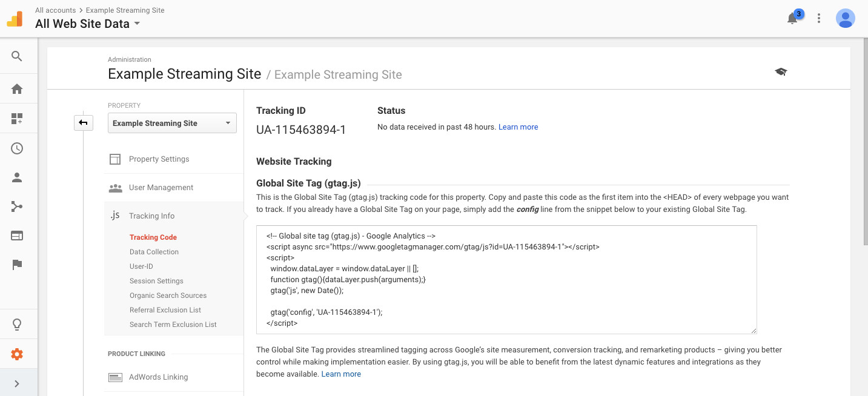This screenshot has width=868, height=396.
Task: Click Learn more next to Status
Action: click(518, 127)
